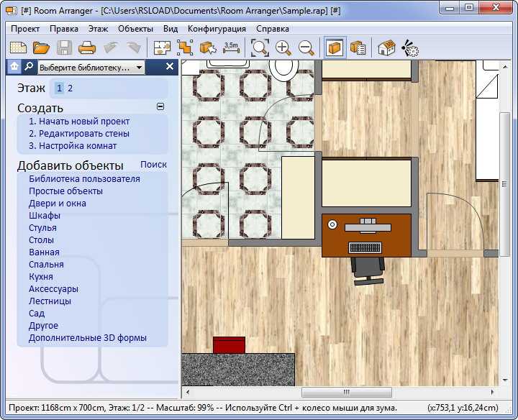
Task: Select the brown desk in floor plan
Action: pyautogui.click(x=366, y=235)
